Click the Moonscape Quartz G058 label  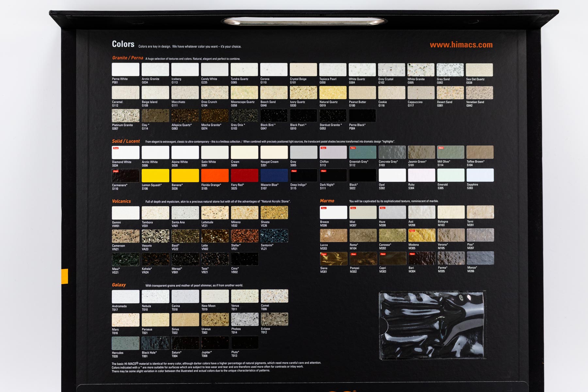[243, 104]
